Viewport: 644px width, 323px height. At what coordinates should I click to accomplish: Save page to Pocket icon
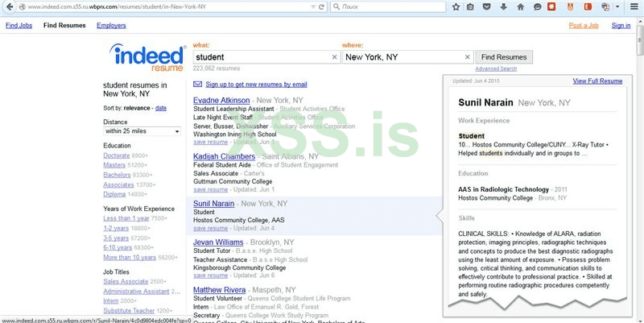(x=487, y=7)
